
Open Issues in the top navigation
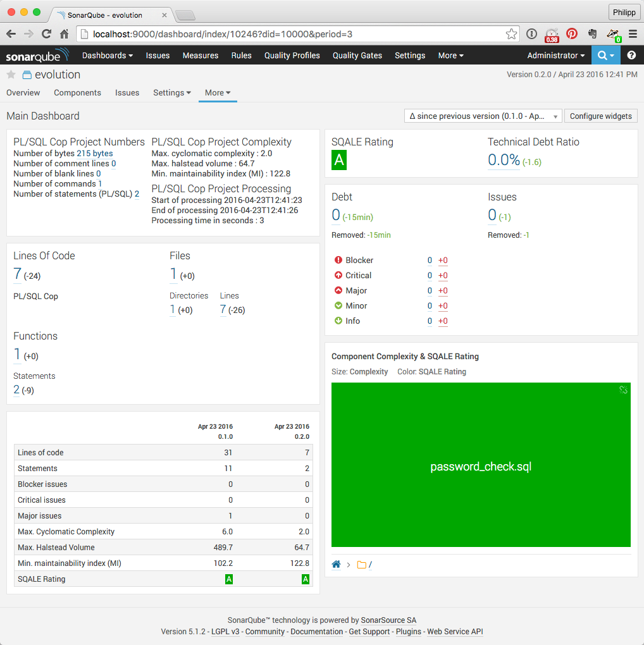(x=158, y=55)
